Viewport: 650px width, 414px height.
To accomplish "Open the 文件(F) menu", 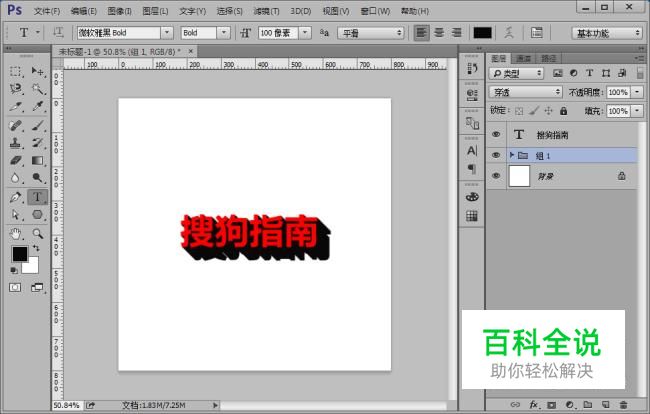I will 46,11.
